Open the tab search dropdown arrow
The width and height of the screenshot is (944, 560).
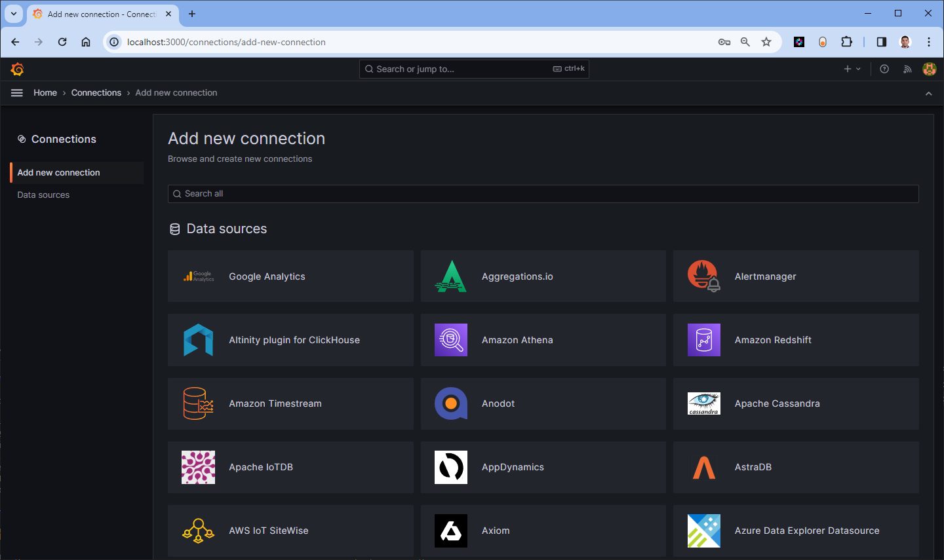[x=14, y=14]
